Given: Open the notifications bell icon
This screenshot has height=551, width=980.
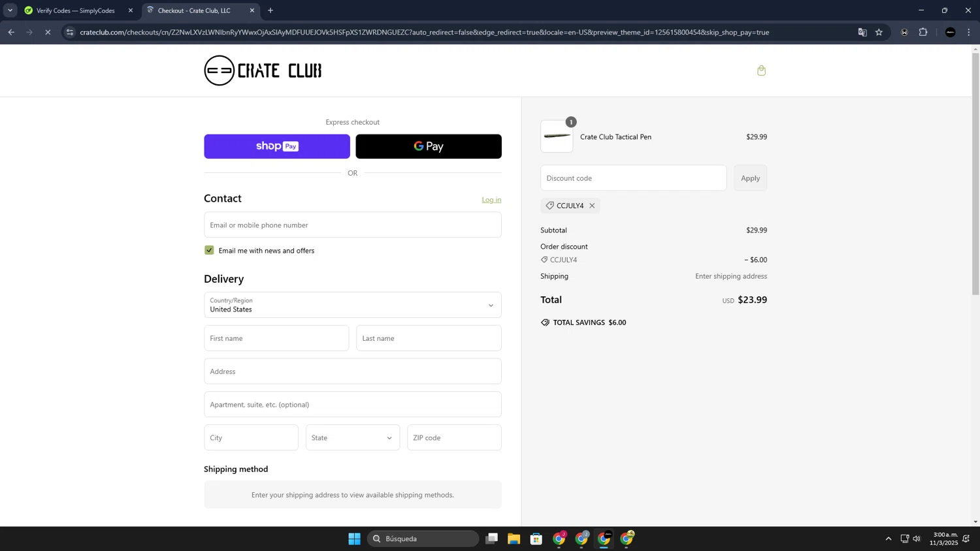Looking at the screenshot, I should (966, 539).
